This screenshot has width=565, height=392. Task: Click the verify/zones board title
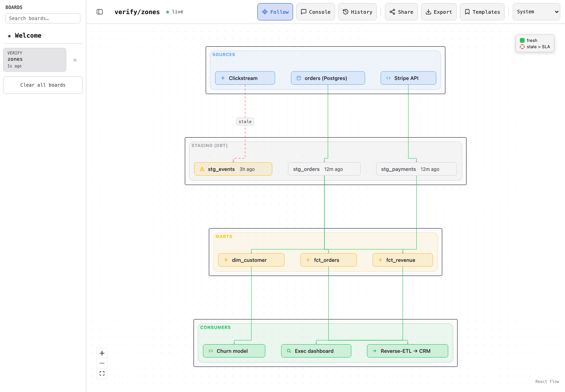coord(137,12)
